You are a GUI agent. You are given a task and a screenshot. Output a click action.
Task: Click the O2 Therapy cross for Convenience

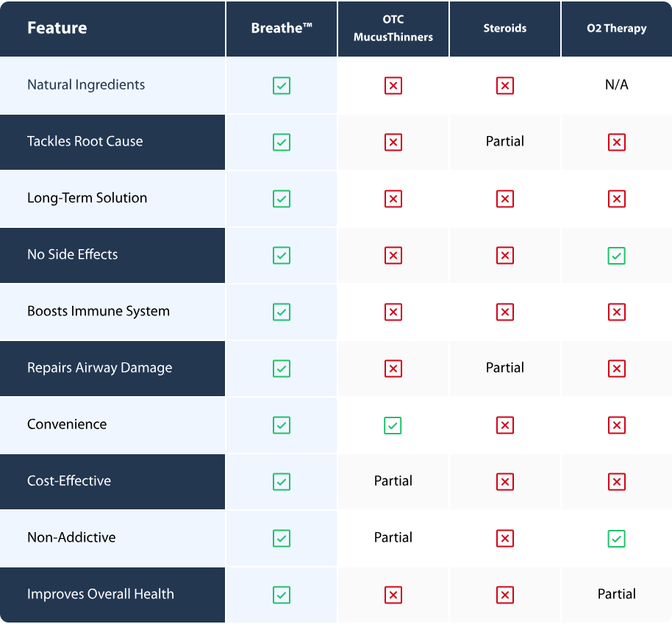pos(617,425)
